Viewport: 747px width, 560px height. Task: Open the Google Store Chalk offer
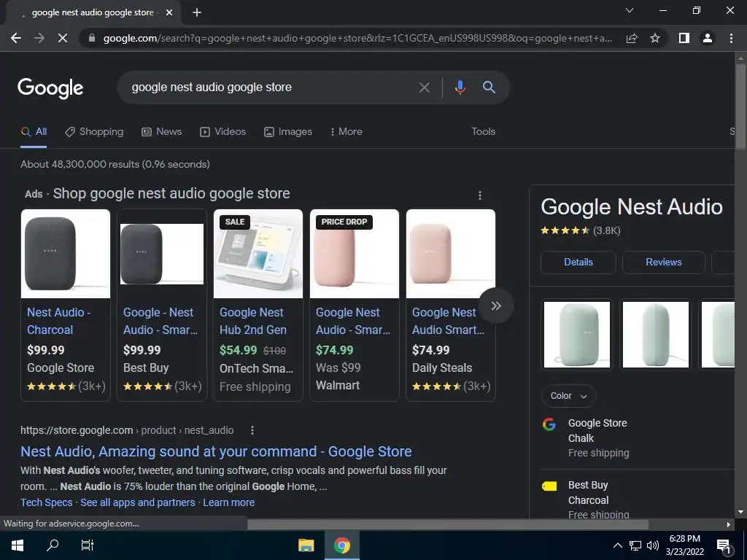(638, 438)
